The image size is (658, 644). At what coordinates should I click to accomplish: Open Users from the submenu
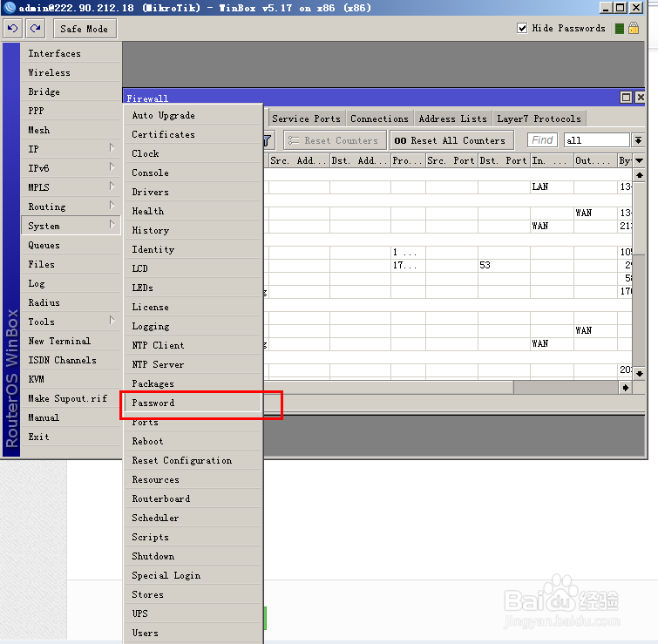pyautogui.click(x=193, y=633)
